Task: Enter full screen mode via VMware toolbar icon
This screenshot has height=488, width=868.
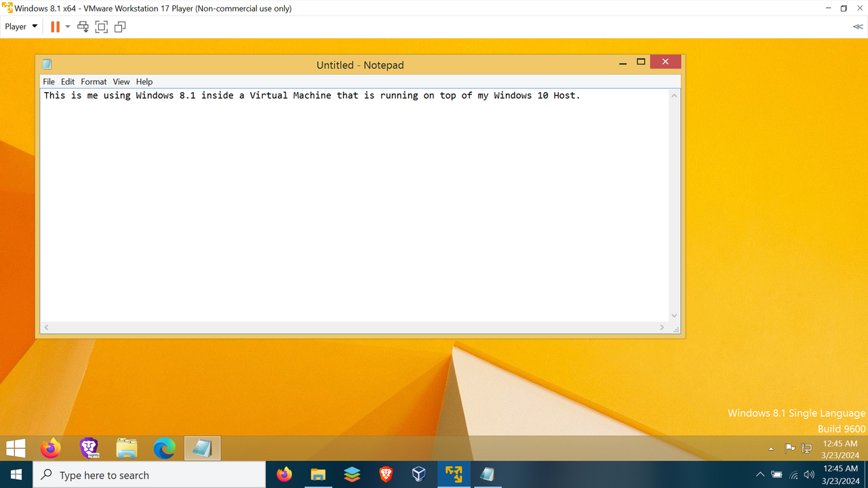Action: (x=101, y=26)
